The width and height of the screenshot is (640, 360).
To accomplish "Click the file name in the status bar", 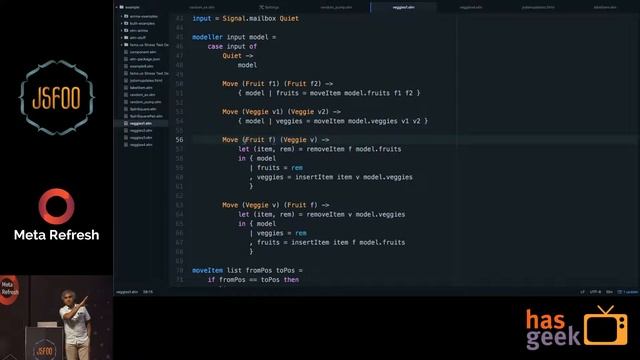I will (x=127, y=292).
